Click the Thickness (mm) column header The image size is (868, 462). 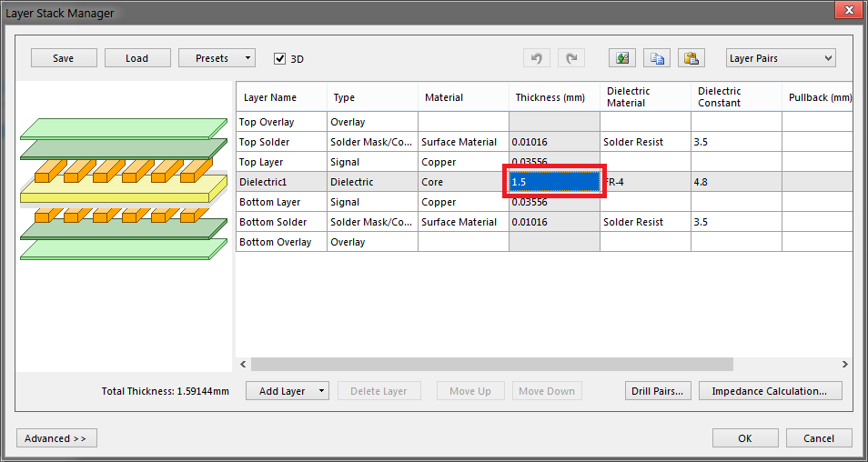[x=550, y=97]
